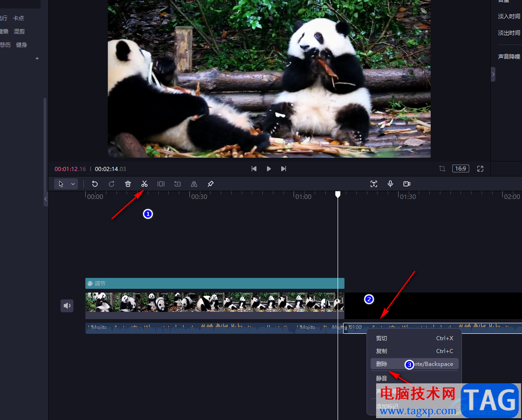Image resolution: width=522 pixels, height=420 pixels.
Task: Mute the video track with speaker icon
Action: (67, 305)
